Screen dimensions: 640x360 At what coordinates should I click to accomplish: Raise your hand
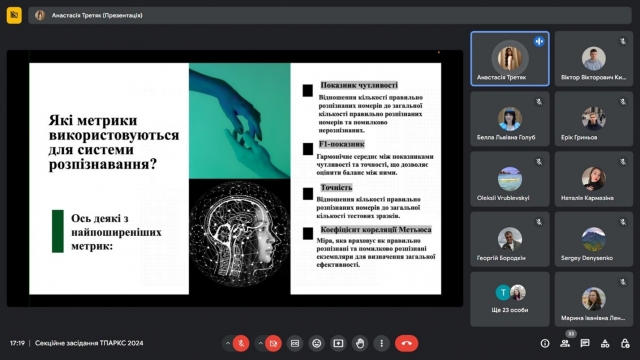[360, 343]
